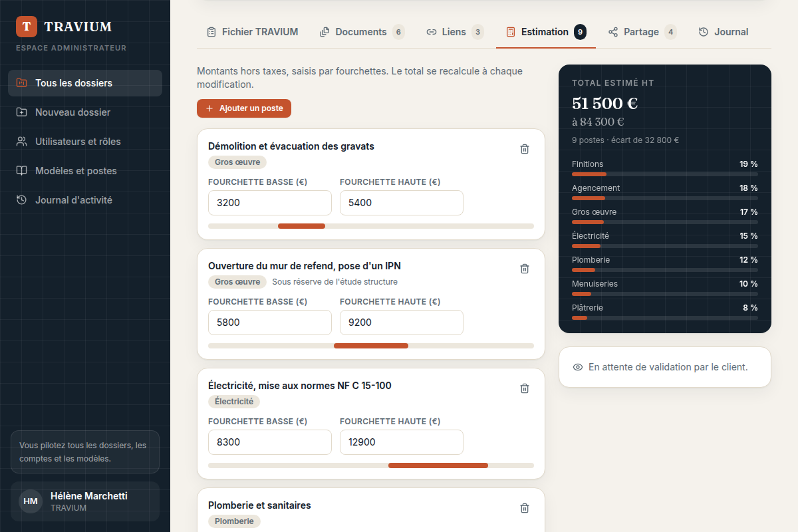Edit Démolition fourchette haute field 5400
Screen dimensions: 798x532
click(x=402, y=203)
